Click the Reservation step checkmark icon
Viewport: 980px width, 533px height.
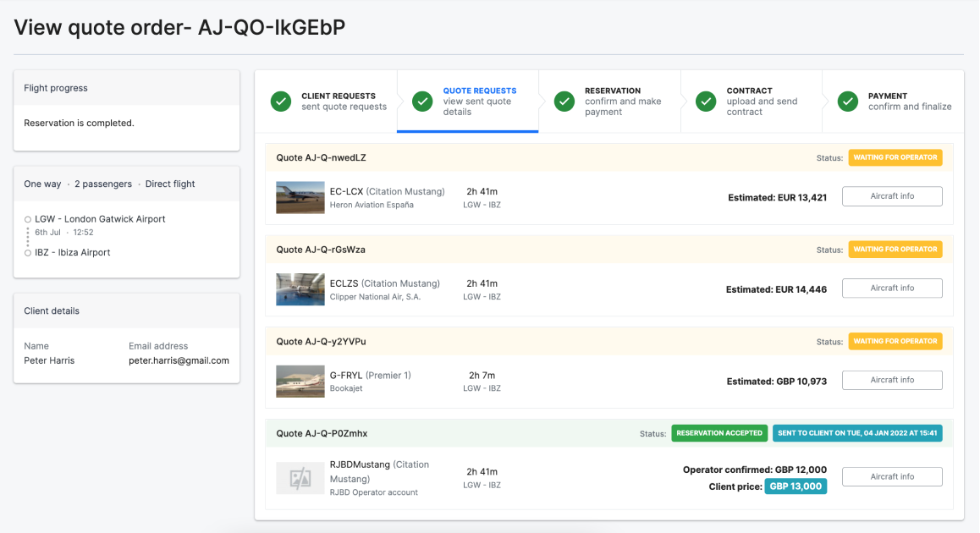564,102
